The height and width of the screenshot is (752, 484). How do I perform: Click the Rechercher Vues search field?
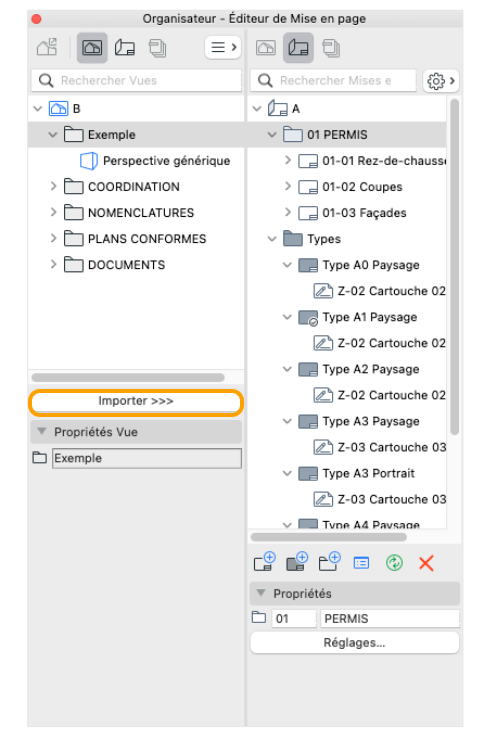(136, 81)
